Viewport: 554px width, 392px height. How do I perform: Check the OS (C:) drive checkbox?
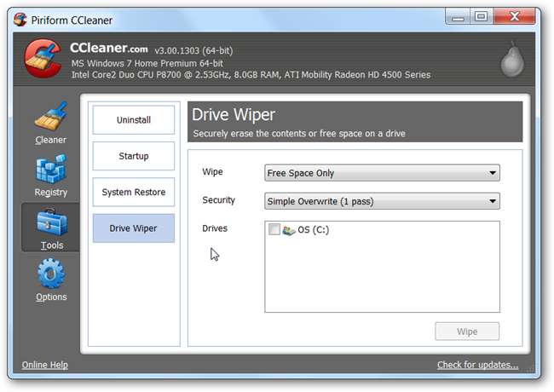pyautogui.click(x=274, y=230)
